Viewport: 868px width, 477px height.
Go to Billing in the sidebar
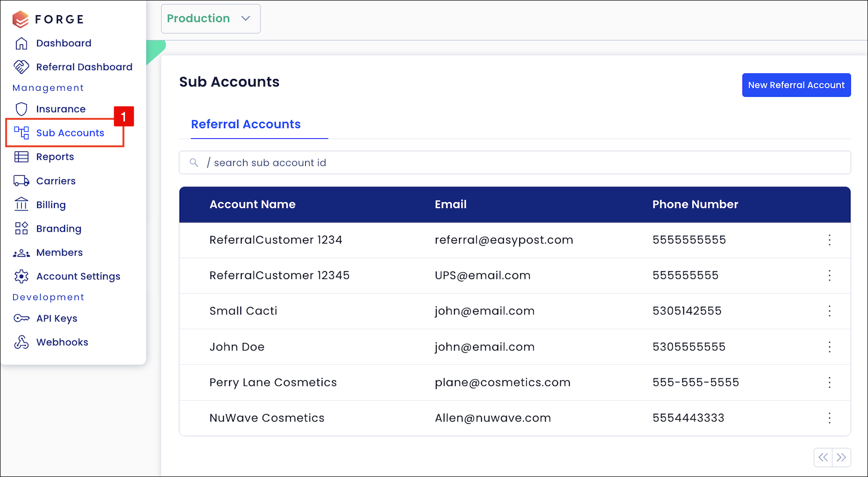click(51, 205)
